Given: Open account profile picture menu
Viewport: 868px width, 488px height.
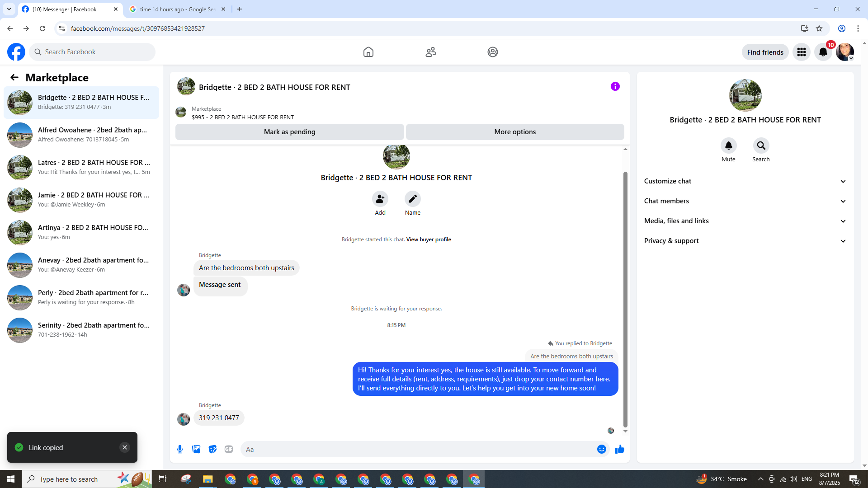Looking at the screenshot, I should click(x=845, y=52).
